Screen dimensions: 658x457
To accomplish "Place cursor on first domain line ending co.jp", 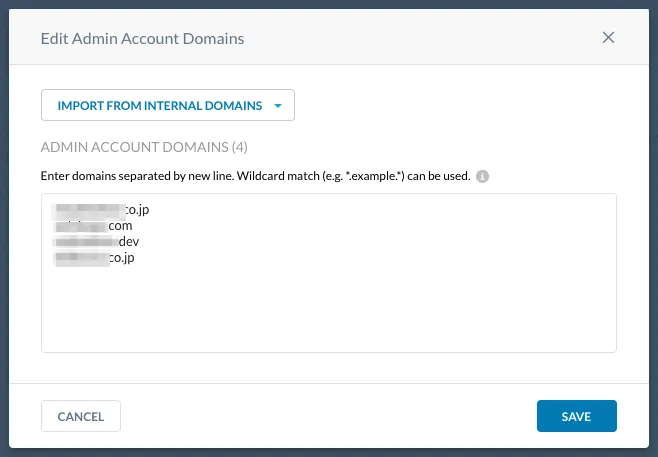I will pyautogui.click(x=136, y=210).
